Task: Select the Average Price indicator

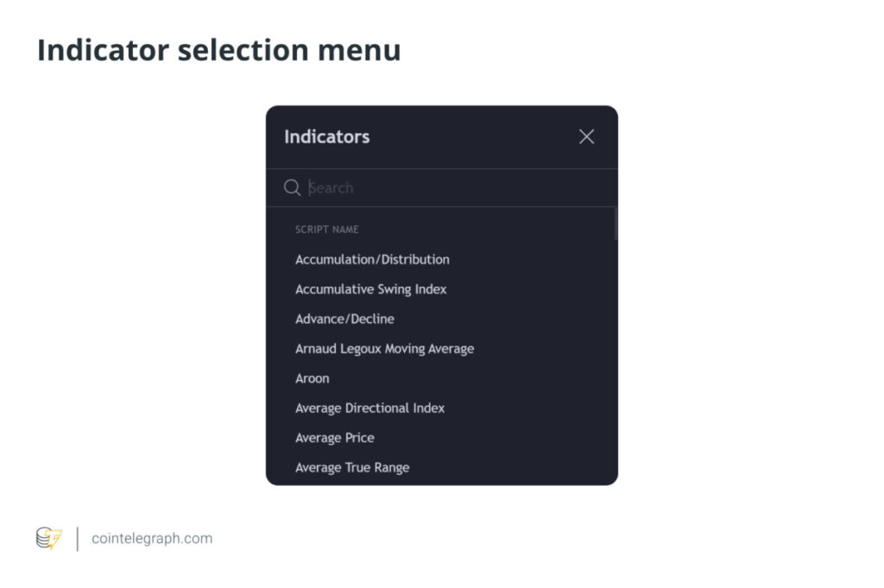Action: [x=335, y=438]
